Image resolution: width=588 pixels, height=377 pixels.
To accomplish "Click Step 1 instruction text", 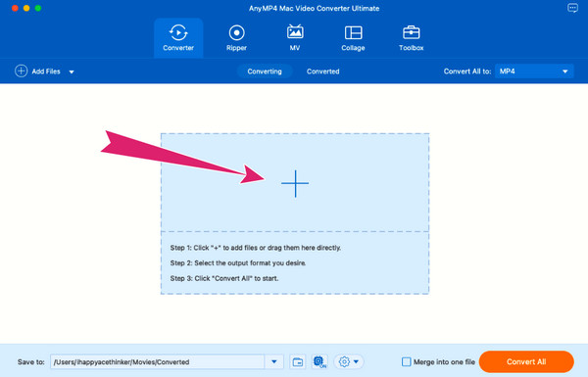I will pos(256,248).
